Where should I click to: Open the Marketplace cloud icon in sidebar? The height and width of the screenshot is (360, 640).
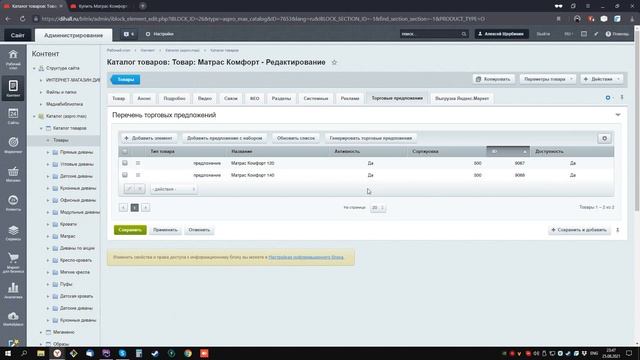coord(13,319)
